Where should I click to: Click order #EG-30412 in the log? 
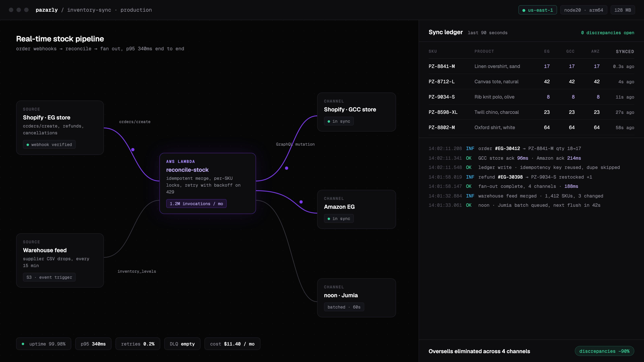pyautogui.click(x=507, y=148)
